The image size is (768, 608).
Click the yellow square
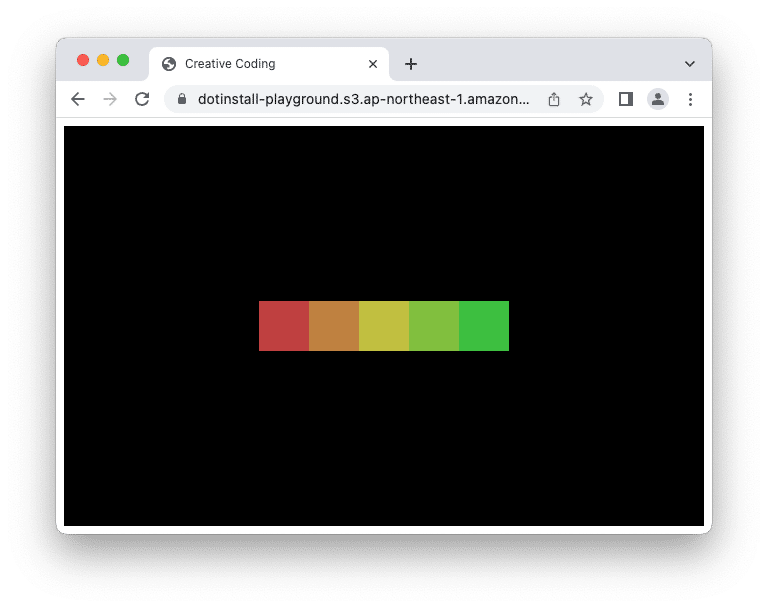click(384, 326)
